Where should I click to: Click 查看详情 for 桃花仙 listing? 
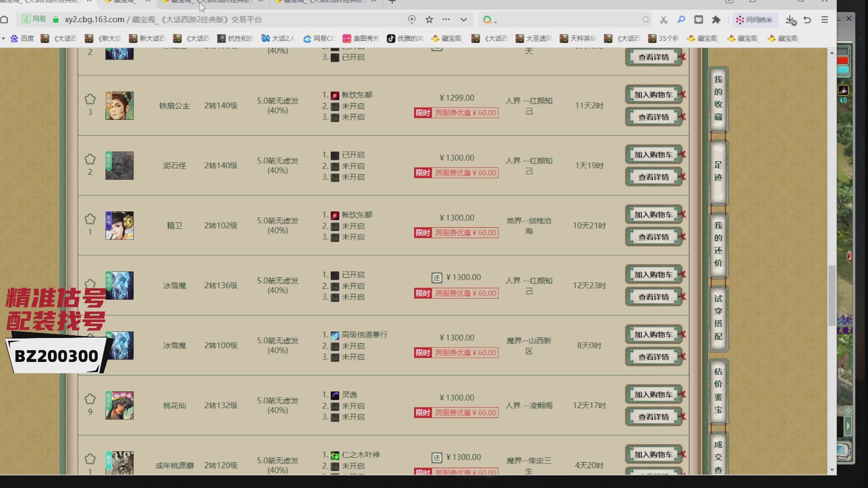pos(653,417)
